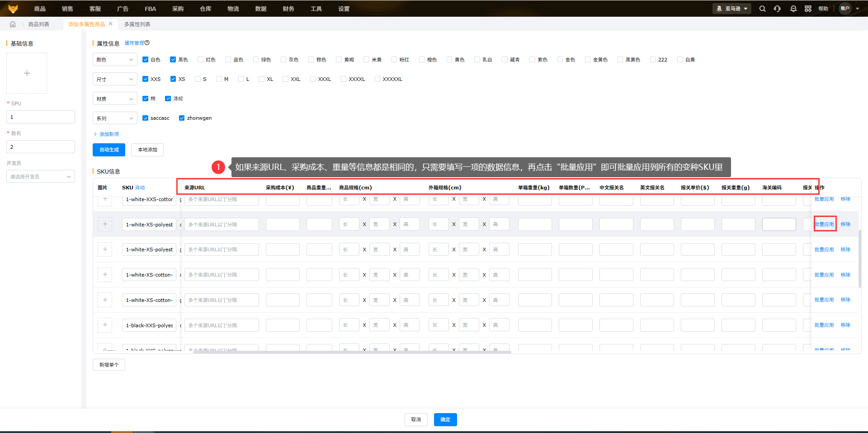This screenshot has height=433, width=868.
Task: Open the 工具 menu
Action: [316, 9]
